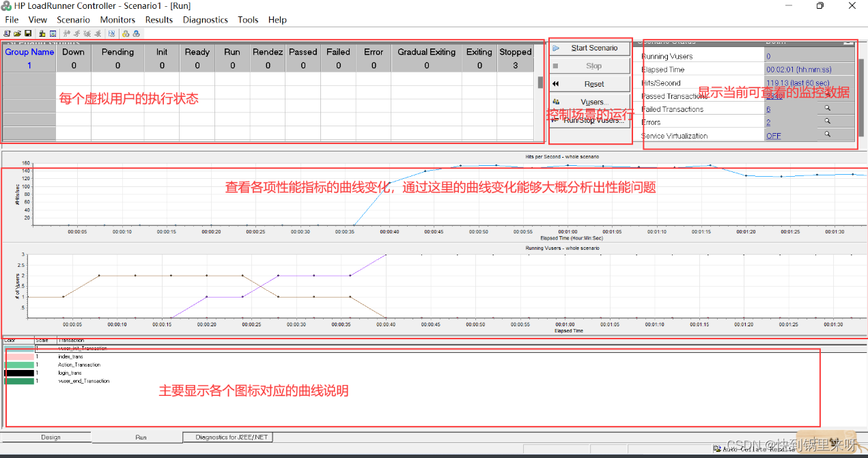The width and height of the screenshot is (868, 458).
Task: Click the scenario groups table scrollbar thumb
Action: 540,83
